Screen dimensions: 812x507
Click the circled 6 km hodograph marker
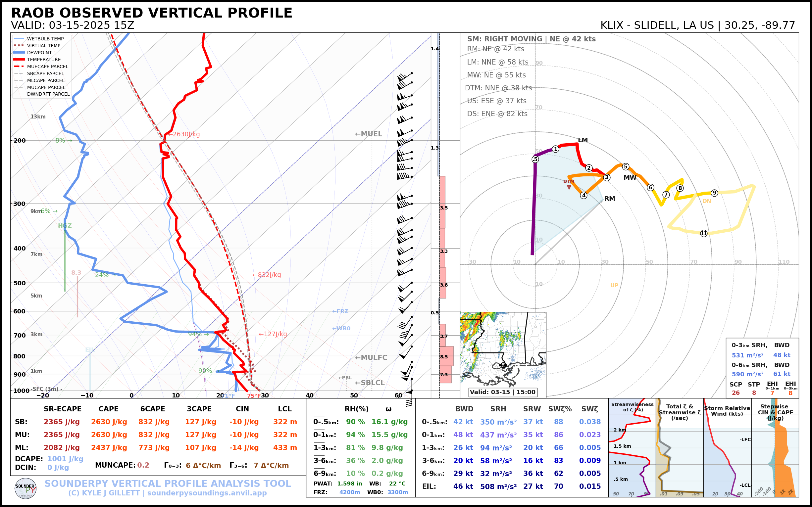[650, 187]
